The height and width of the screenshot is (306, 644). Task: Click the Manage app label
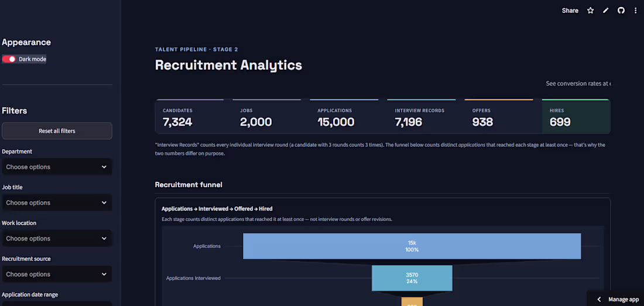pos(624,300)
